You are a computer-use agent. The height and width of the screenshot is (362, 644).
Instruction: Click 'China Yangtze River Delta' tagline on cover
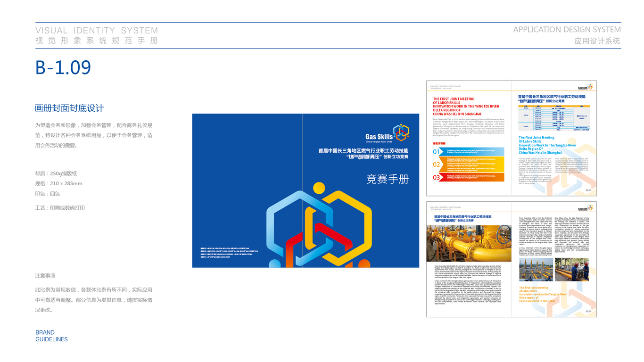tap(380, 141)
